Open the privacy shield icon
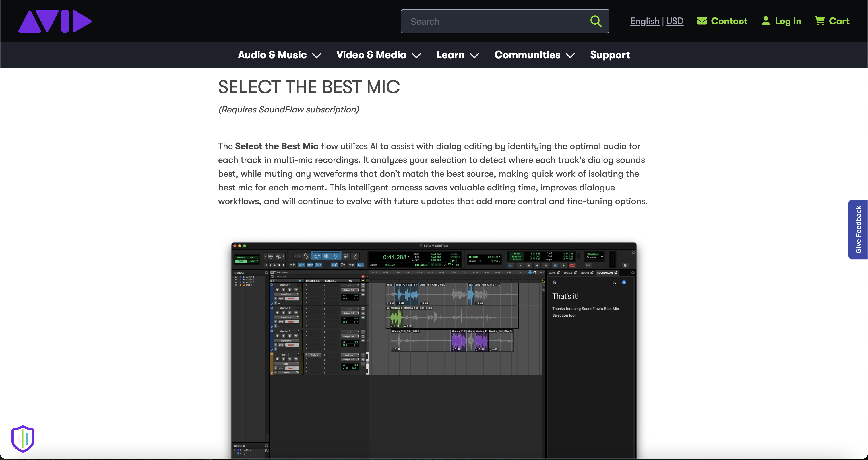Screen dimensions: 868x460 (23, 438)
